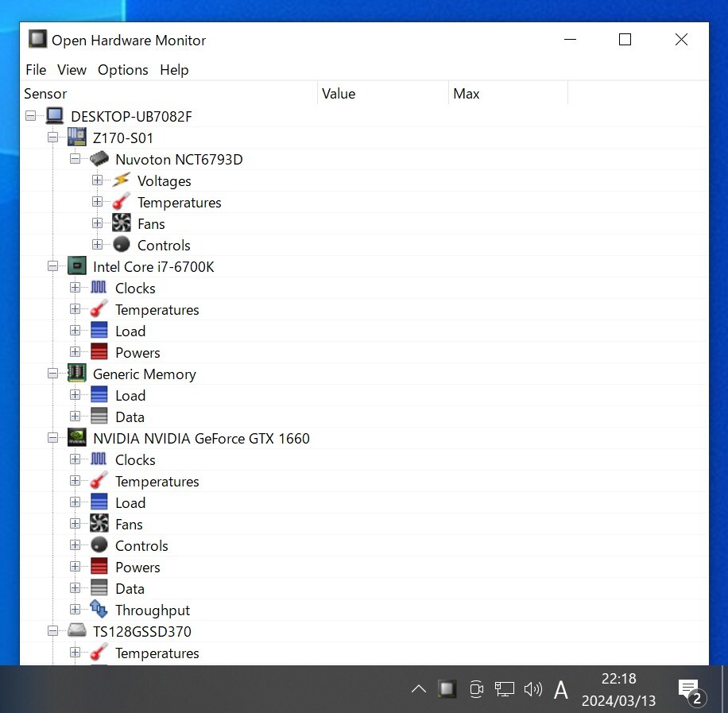
Task: Click the blue Load icon under Intel Core i7-6700K
Action: 99,330
